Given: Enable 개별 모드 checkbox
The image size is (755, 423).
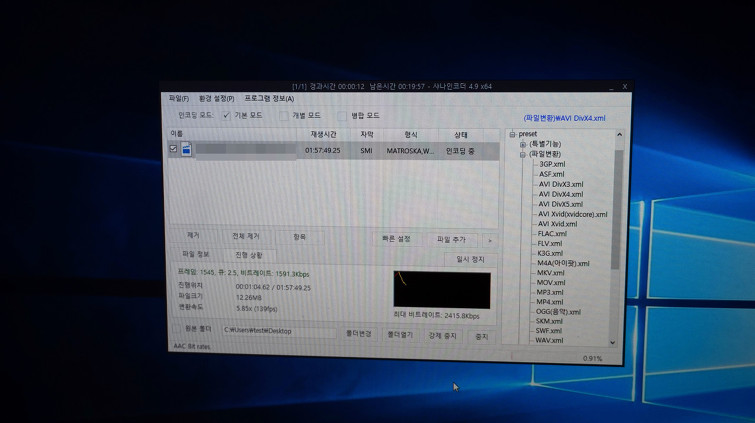Looking at the screenshot, I should pyautogui.click(x=284, y=116).
